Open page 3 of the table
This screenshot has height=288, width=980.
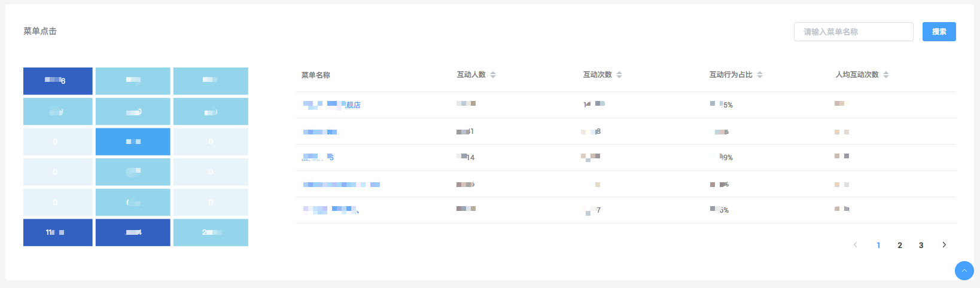pos(921,245)
